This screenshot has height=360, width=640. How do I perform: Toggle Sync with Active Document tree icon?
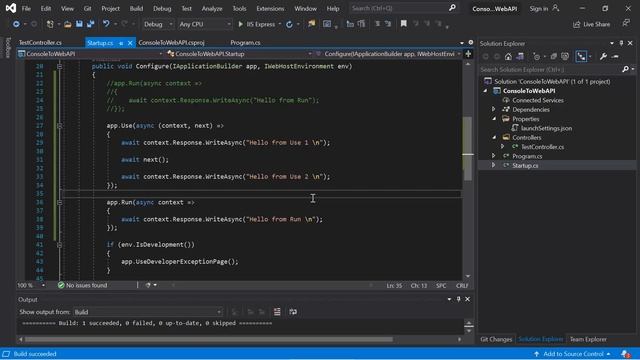point(581,56)
